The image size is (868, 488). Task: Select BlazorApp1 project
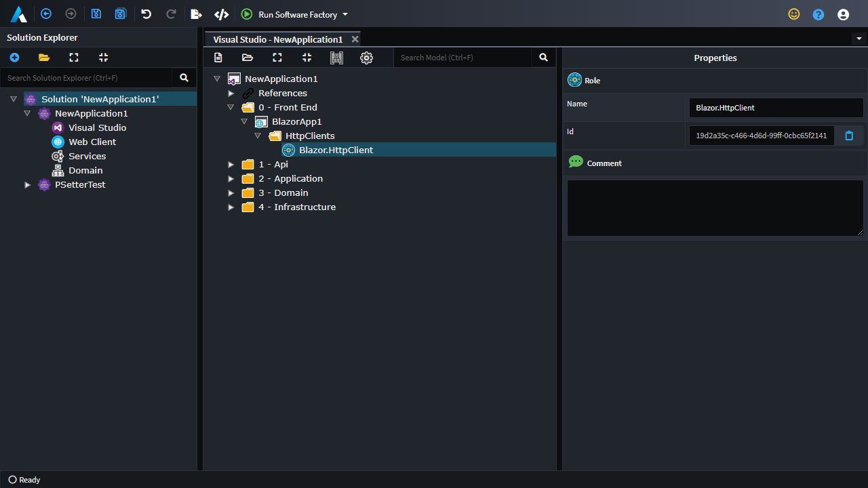[296, 121]
